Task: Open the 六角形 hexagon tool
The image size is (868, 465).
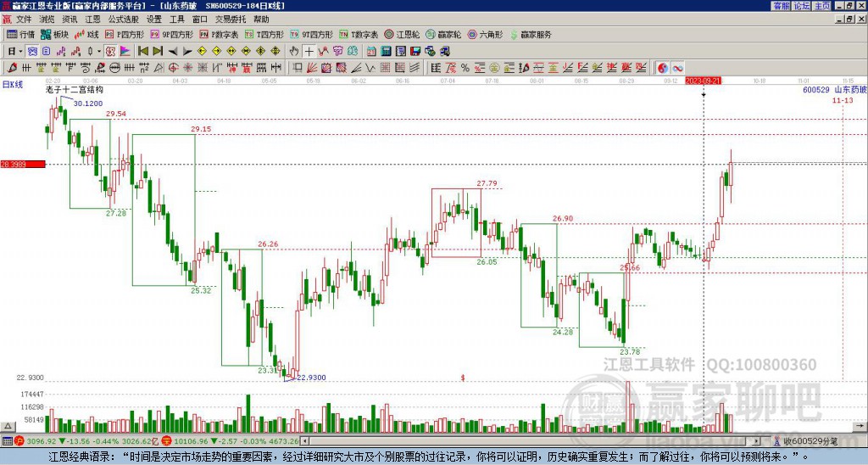Action: pyautogui.click(x=485, y=34)
